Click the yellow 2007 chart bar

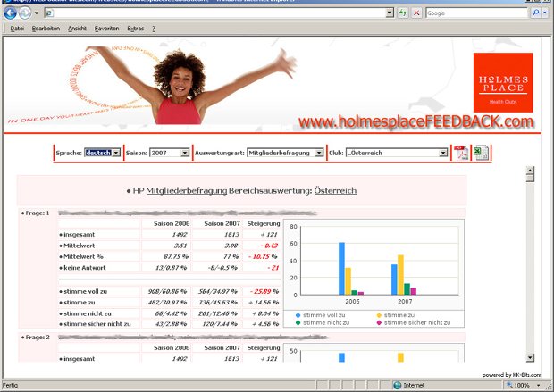click(x=400, y=275)
